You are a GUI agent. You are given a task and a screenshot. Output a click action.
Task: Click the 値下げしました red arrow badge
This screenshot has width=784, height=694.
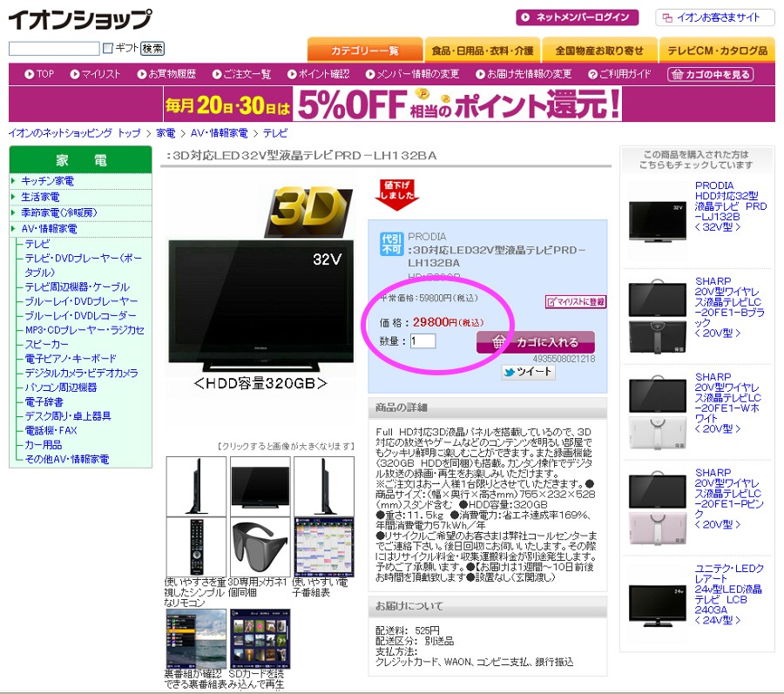click(x=397, y=195)
